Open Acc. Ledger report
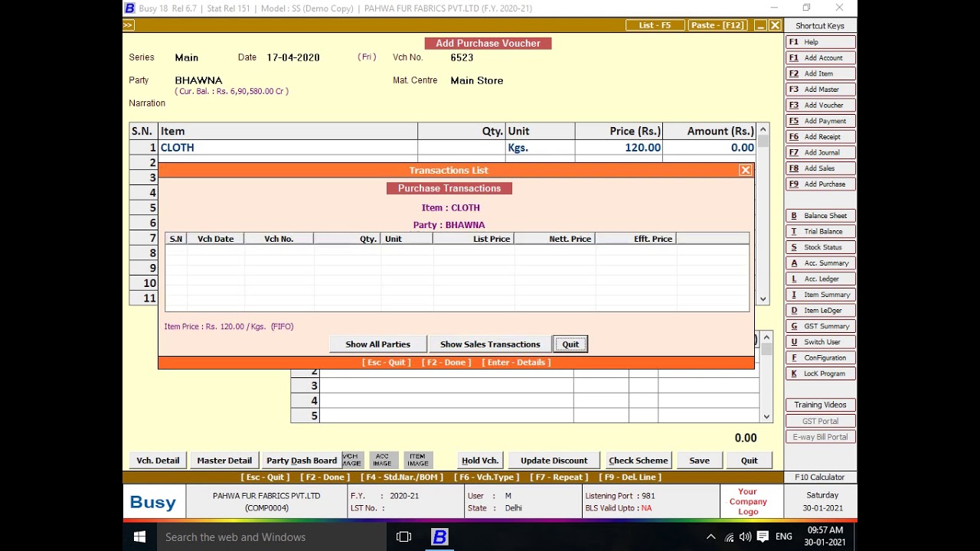This screenshot has width=980, height=551. click(821, 279)
